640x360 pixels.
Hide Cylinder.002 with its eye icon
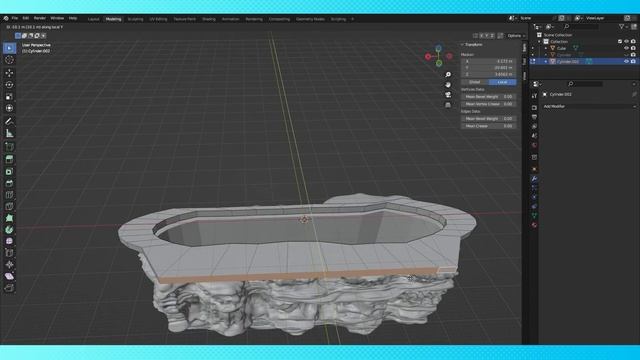pos(627,61)
